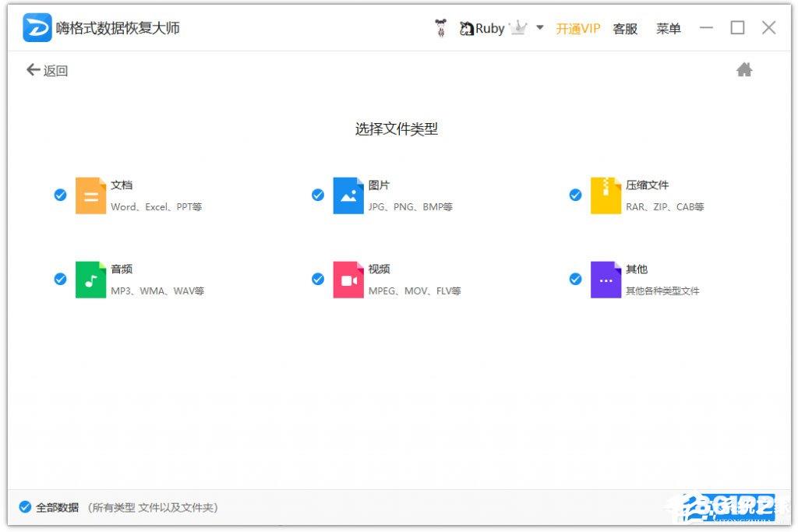
Task: Click the yellow compressed file icon
Action: point(606,196)
